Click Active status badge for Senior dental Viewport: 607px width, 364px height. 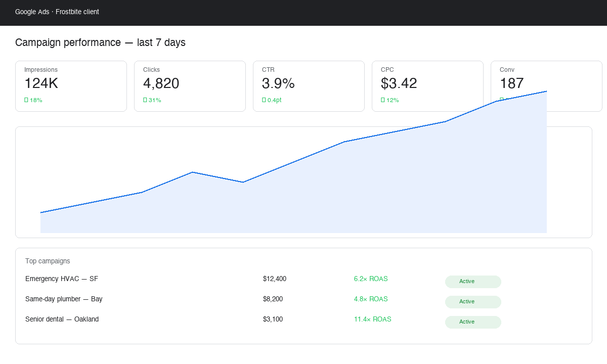[473, 322]
